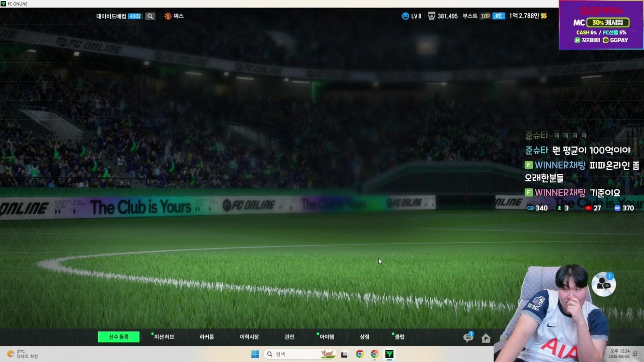Switch to the second Chrome taskbar icon

(374, 354)
